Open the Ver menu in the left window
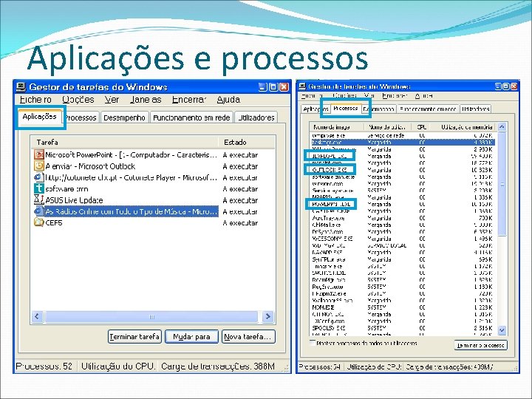Viewport: 532px width, 399px height. [x=112, y=100]
